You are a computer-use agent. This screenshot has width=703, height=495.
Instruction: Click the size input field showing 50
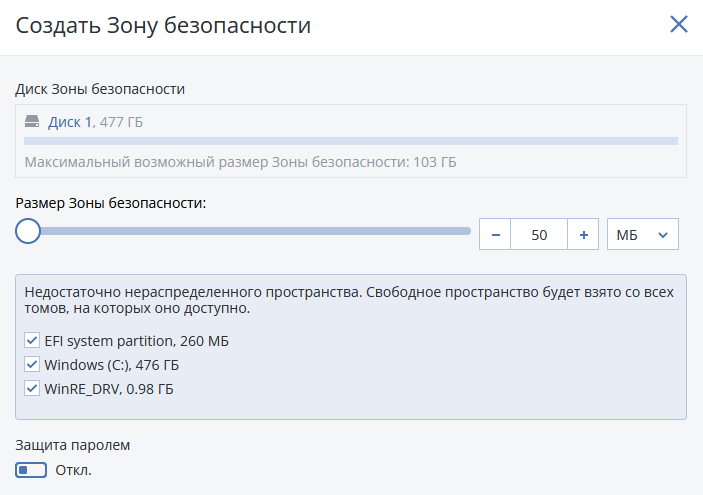tap(539, 235)
